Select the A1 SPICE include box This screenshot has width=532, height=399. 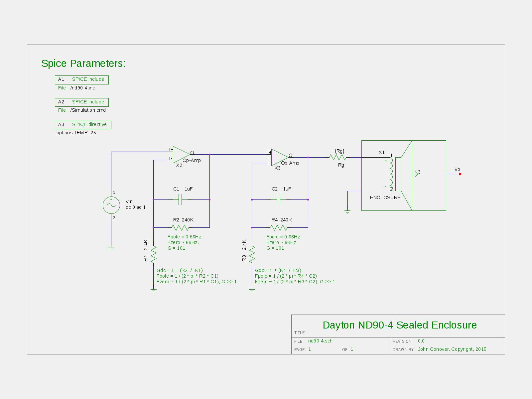82,80
